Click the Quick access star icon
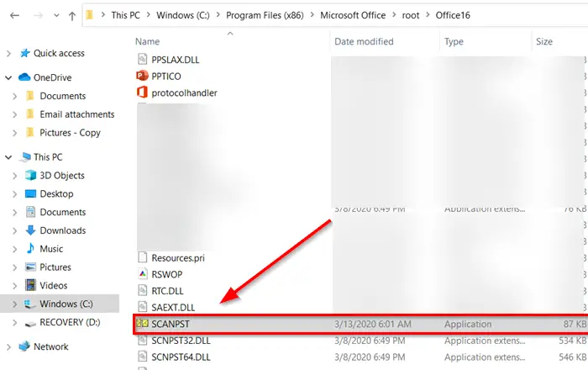This screenshot has height=370, width=588. (x=24, y=53)
